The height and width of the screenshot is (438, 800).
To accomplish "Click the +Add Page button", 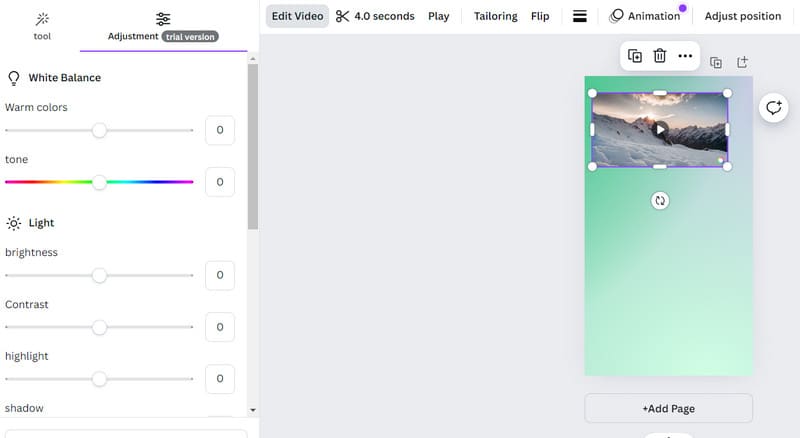I will click(x=668, y=408).
